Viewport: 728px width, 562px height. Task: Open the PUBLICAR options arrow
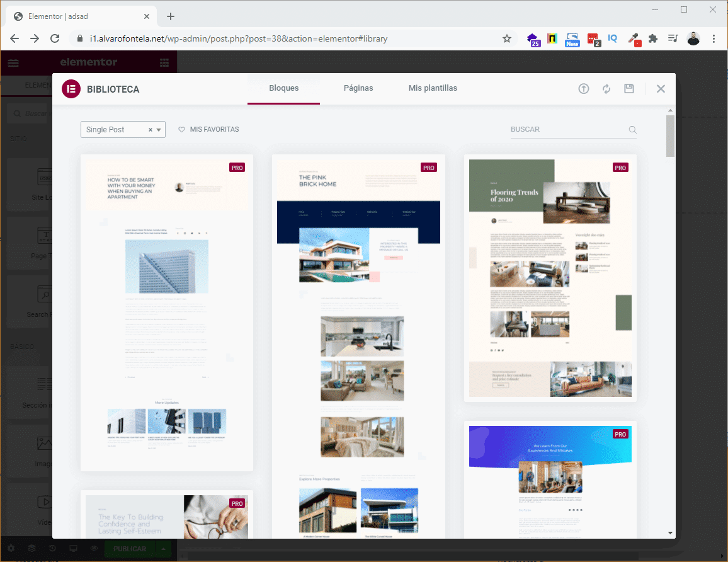tap(163, 548)
